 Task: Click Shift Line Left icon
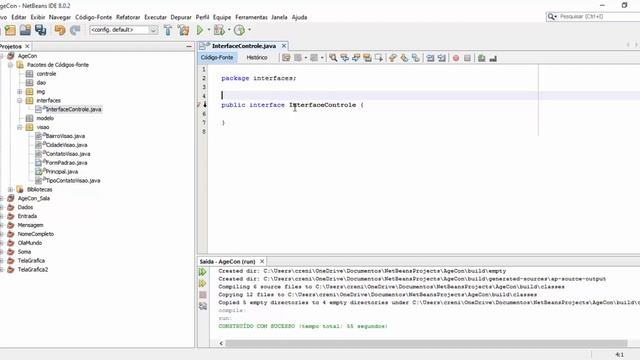coord(430,58)
